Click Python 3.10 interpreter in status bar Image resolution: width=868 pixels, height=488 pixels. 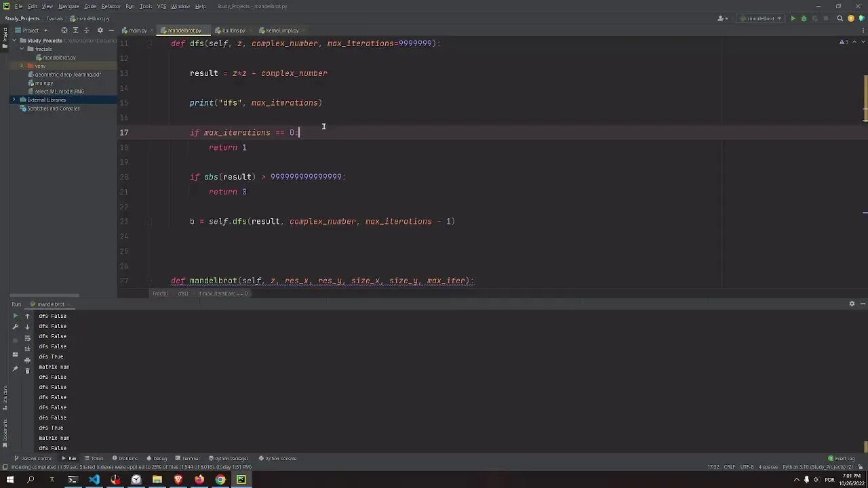pos(817,467)
